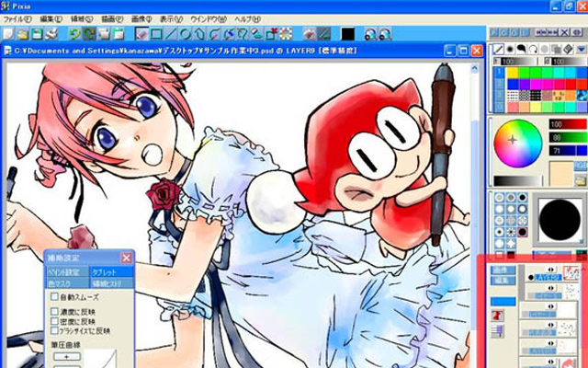Select the paint bucket fill tool
This screenshot has width=588, height=368.
click(x=257, y=34)
